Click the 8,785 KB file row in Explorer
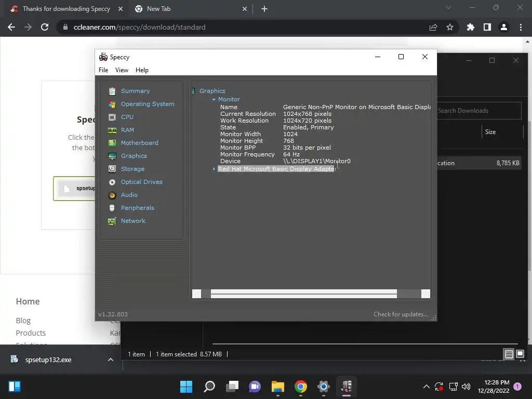 [479, 163]
